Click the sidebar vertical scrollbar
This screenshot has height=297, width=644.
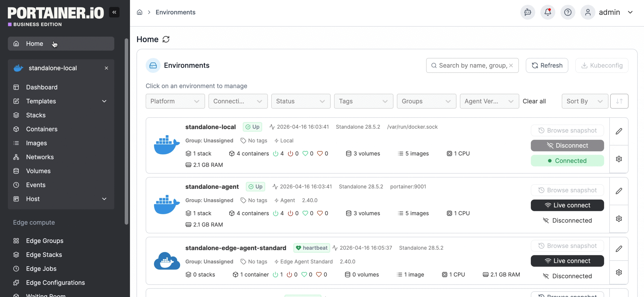click(126, 131)
